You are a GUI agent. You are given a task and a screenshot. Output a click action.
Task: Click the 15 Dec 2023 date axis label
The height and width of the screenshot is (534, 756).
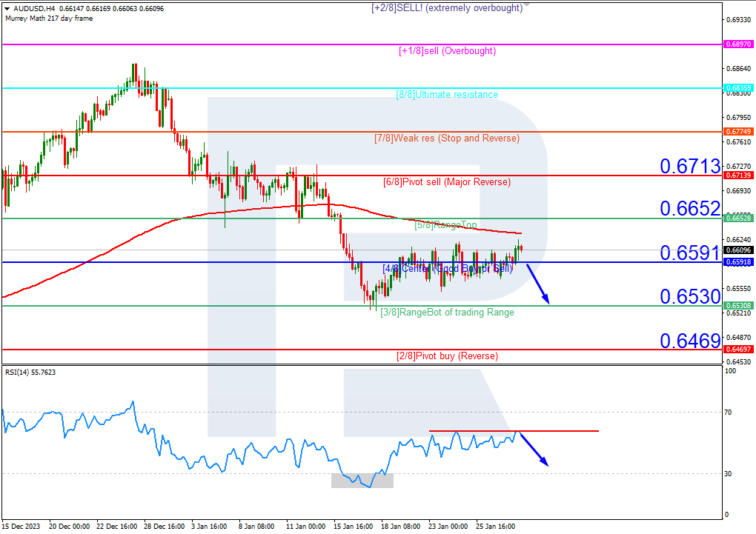click(21, 527)
